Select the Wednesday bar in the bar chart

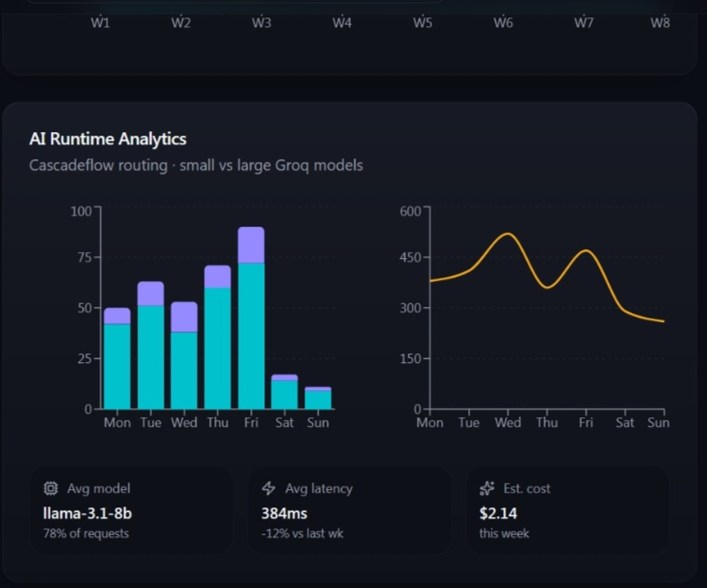click(x=184, y=355)
